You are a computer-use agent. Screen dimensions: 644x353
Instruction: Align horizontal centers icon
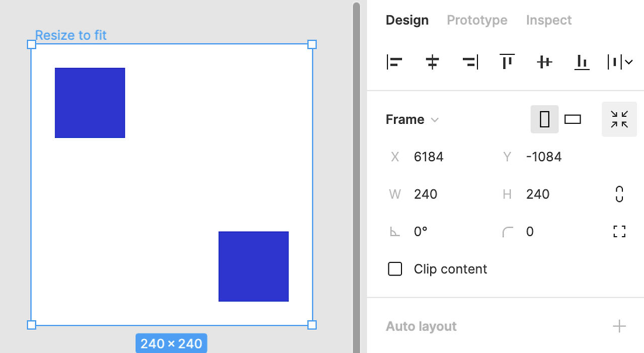coord(432,62)
